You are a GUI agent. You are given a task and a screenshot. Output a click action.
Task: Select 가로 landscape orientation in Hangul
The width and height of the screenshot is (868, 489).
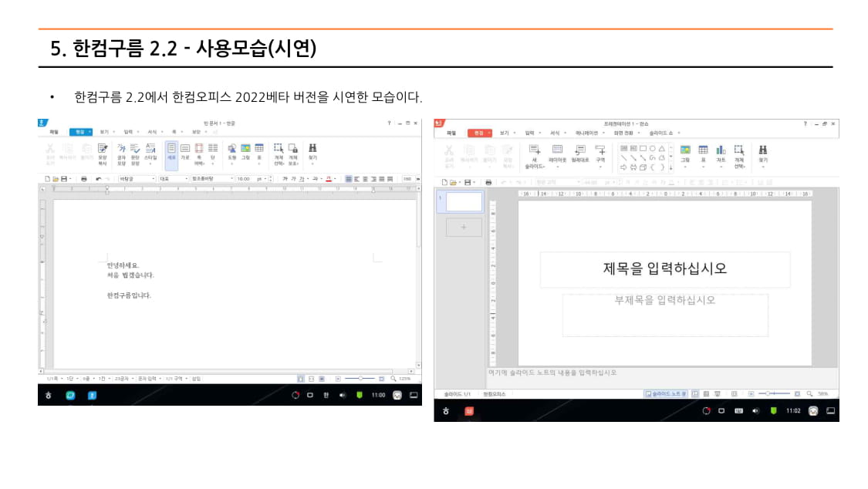point(185,152)
